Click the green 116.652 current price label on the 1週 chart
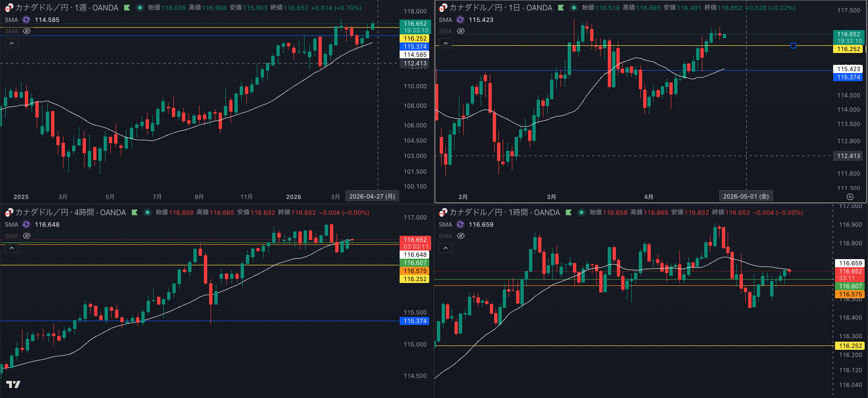The image size is (868, 398). click(x=415, y=27)
